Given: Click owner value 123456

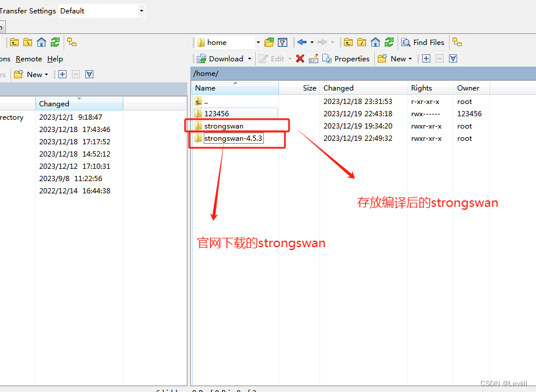Looking at the screenshot, I should click(x=469, y=114).
